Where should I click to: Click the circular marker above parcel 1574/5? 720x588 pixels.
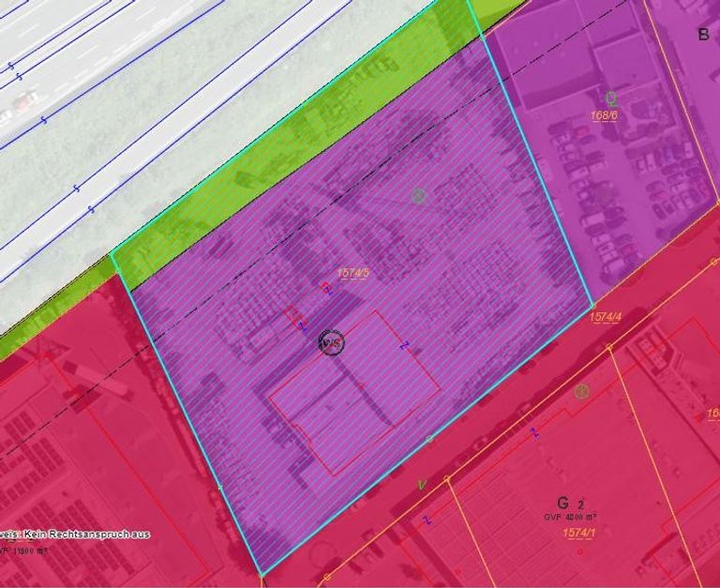point(419,196)
